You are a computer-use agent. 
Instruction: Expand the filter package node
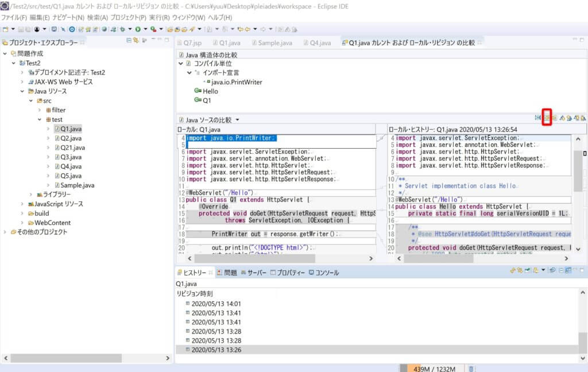point(40,110)
